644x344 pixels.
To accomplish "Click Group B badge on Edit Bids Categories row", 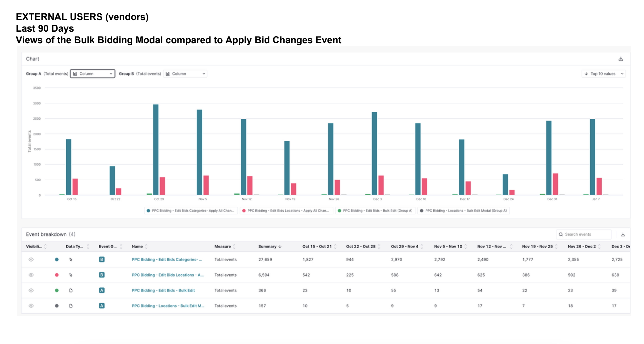I will coord(102,259).
